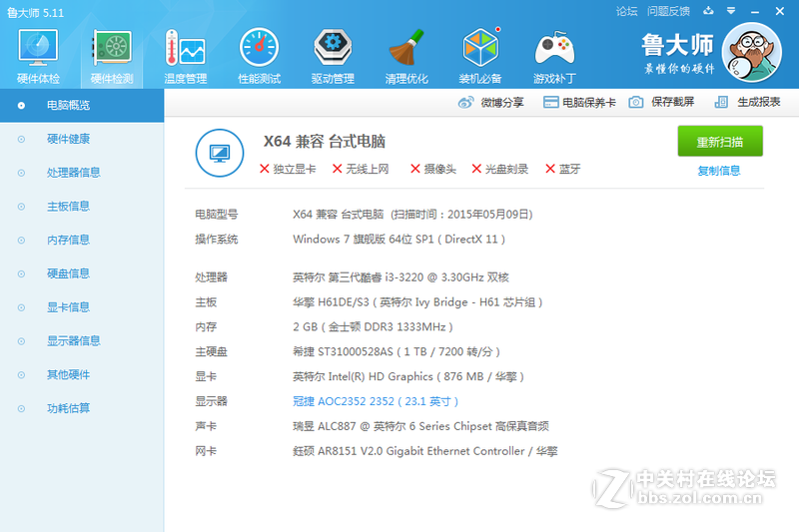Click the 2 GB 金士顿 DDR3 memory text
Screen dimensions: 799x532
[373, 326]
